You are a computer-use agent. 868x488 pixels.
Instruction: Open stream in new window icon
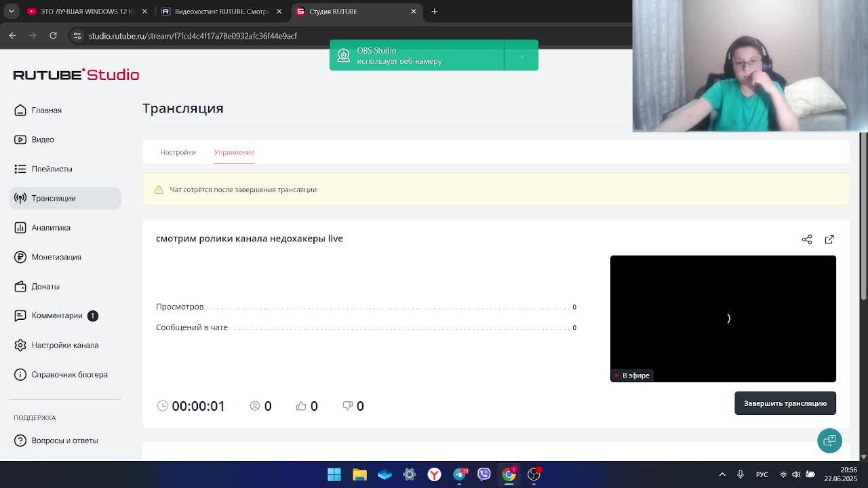(829, 239)
